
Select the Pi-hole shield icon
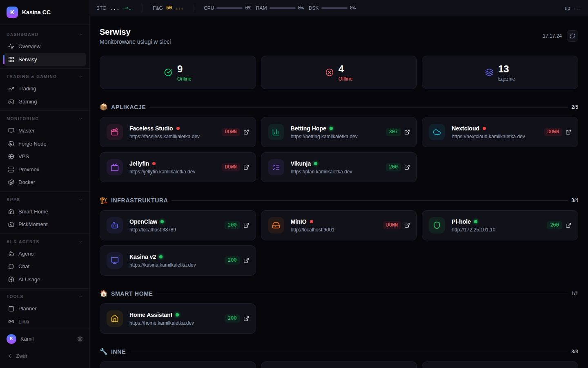437,225
